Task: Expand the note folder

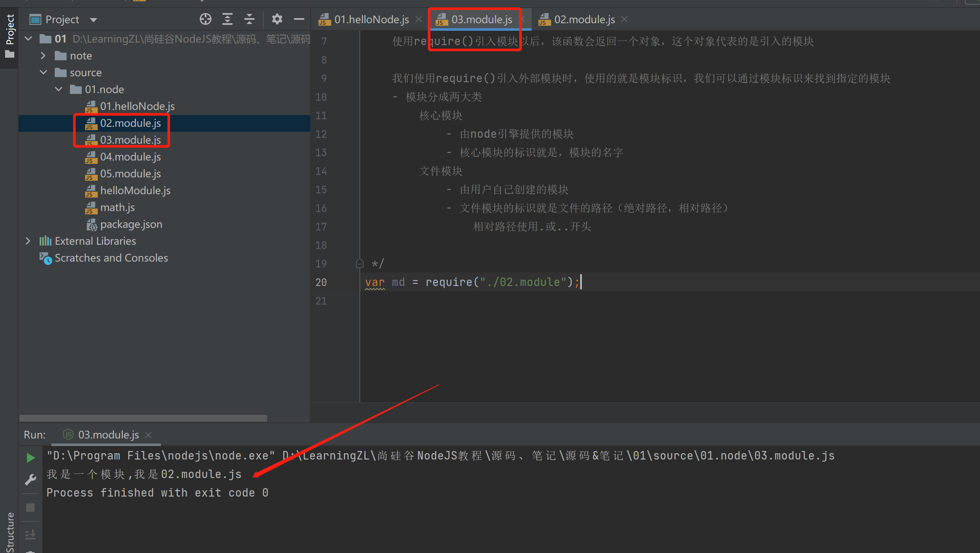Action: 43,56
